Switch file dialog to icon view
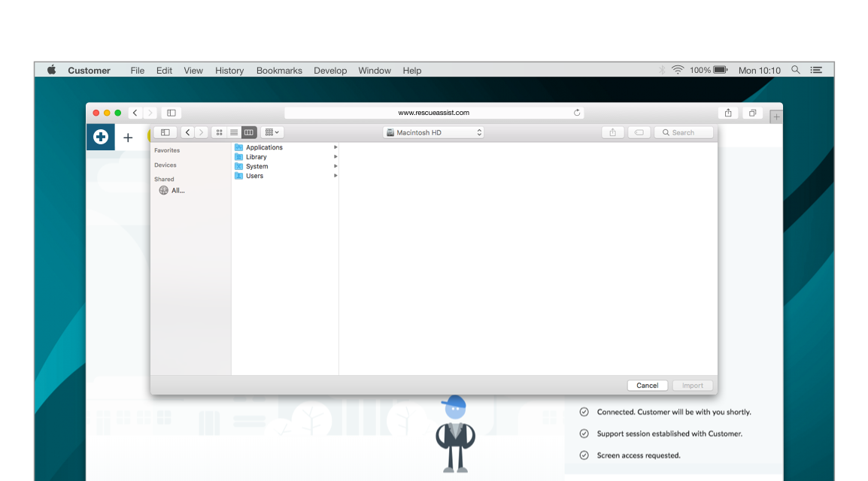Viewport: 868px width, 481px height. 219,133
